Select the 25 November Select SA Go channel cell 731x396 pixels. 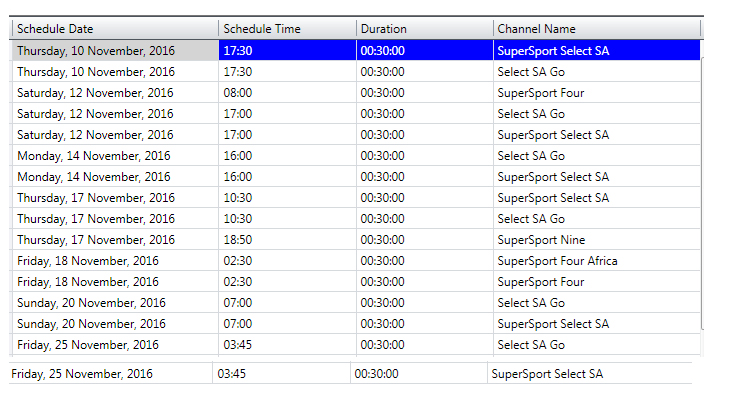pyautogui.click(x=597, y=345)
